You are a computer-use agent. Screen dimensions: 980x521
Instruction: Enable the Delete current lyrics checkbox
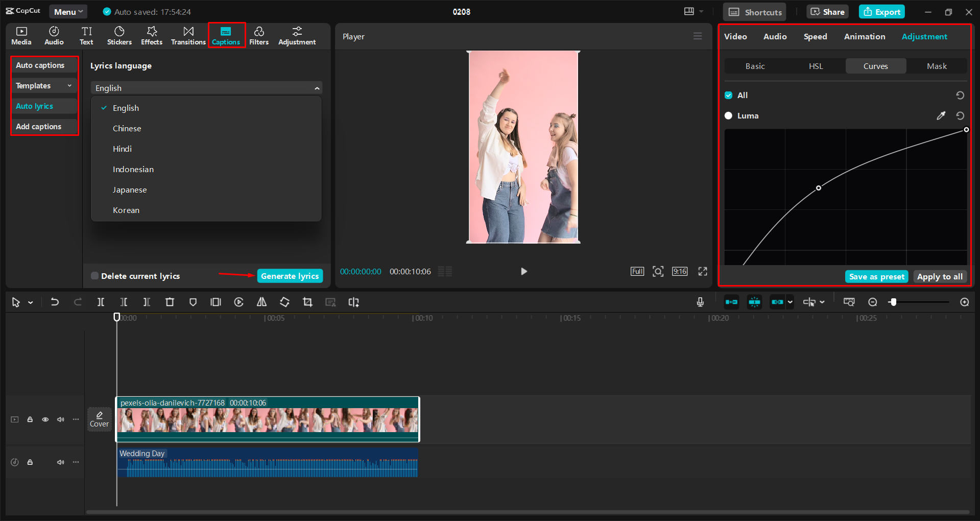click(x=94, y=276)
